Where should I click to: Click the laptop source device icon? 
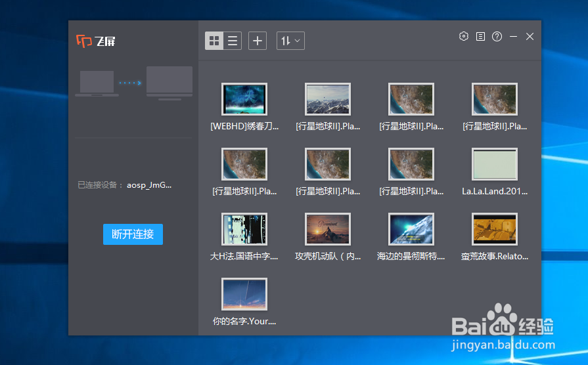coord(97,83)
